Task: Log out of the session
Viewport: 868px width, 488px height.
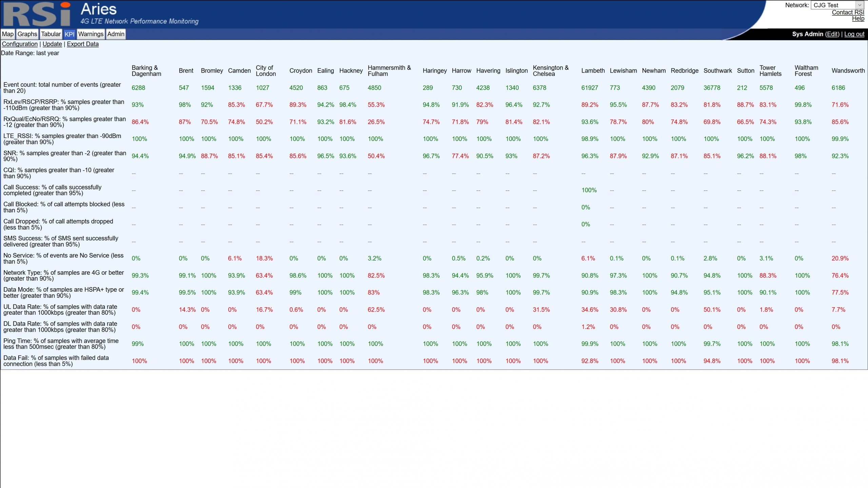Action: point(854,34)
